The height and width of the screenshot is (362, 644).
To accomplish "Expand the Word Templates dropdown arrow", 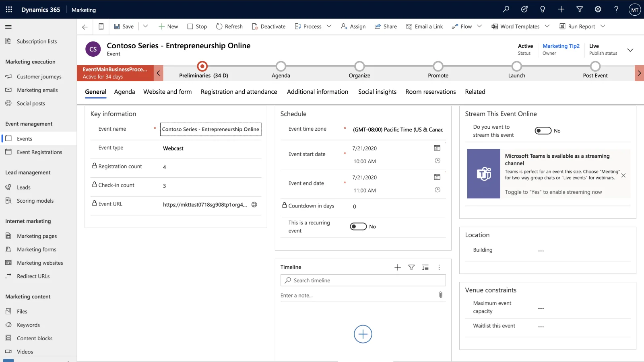I will 547,26.
